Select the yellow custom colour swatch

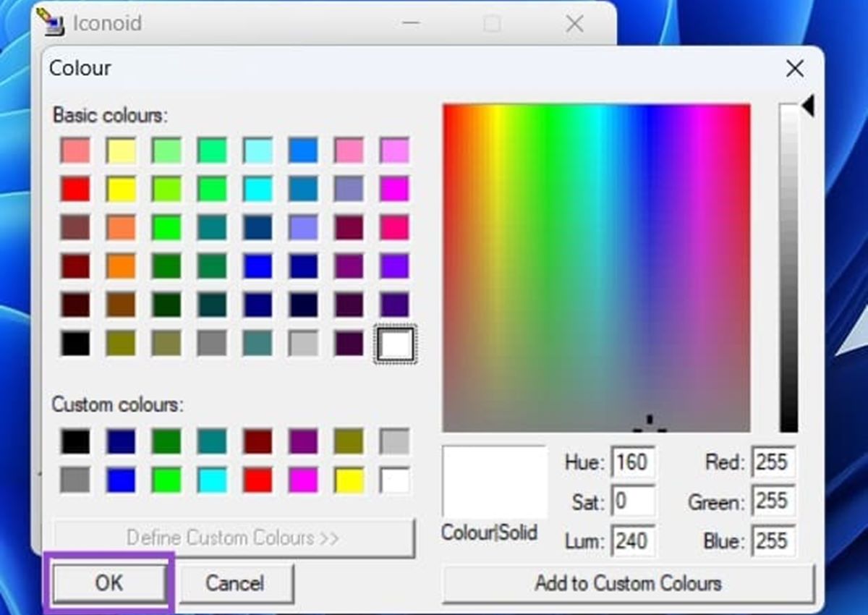[349, 480]
